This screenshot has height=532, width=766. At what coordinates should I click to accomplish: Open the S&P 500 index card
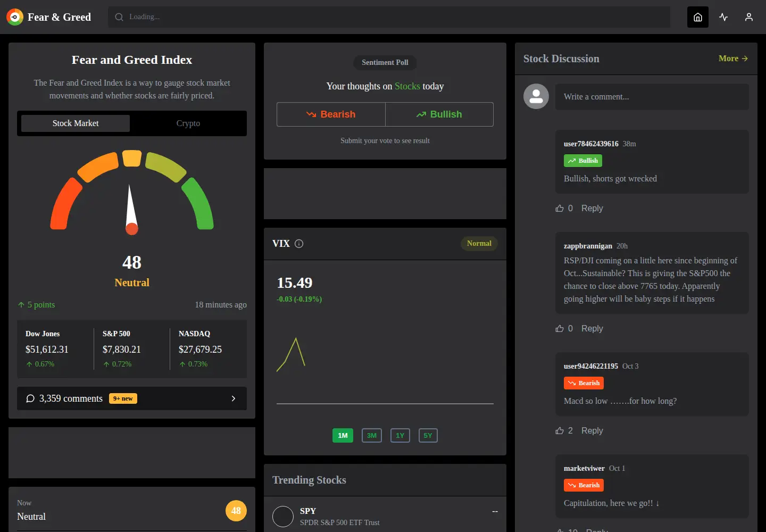[x=132, y=349]
